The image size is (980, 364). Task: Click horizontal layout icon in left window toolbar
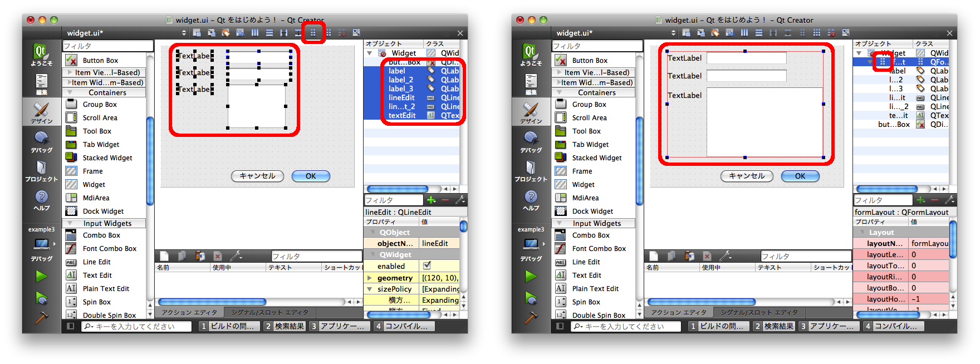pyautogui.click(x=255, y=33)
